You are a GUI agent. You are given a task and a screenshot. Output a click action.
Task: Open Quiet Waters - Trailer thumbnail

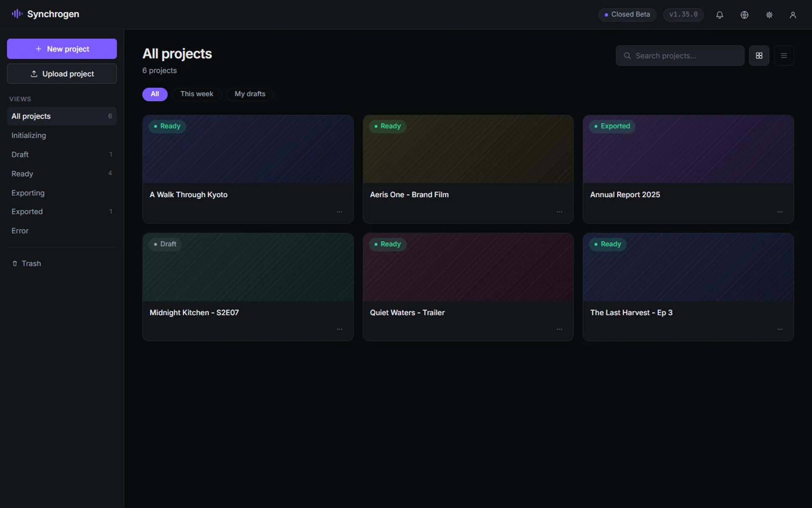click(468, 267)
